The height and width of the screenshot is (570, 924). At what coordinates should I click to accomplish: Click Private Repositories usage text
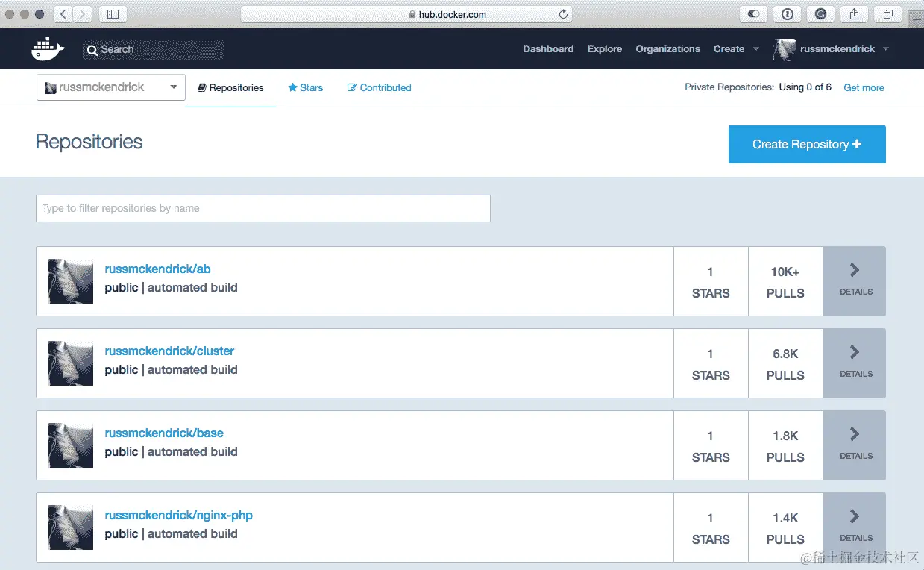point(758,87)
